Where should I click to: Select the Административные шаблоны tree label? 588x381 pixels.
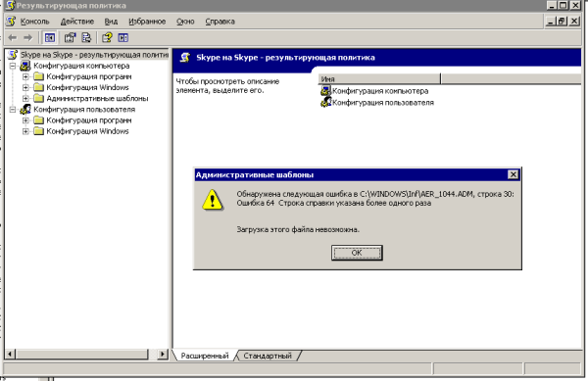[x=97, y=99]
